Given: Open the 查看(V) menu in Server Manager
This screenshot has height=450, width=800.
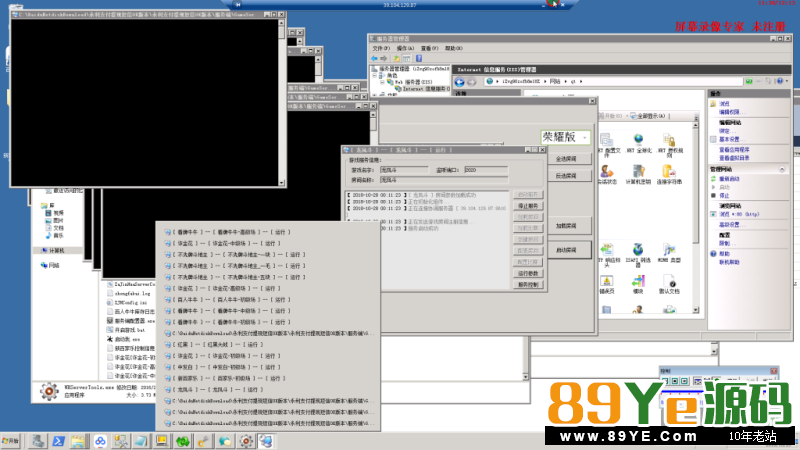Looking at the screenshot, I should point(429,48).
